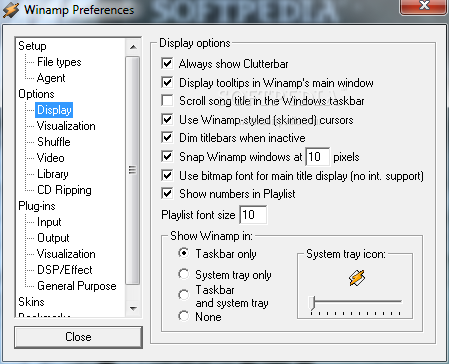Screen dimensions: 449x364
Task: Click the preferences tree scrollbar thumb
Action: (x=133, y=170)
